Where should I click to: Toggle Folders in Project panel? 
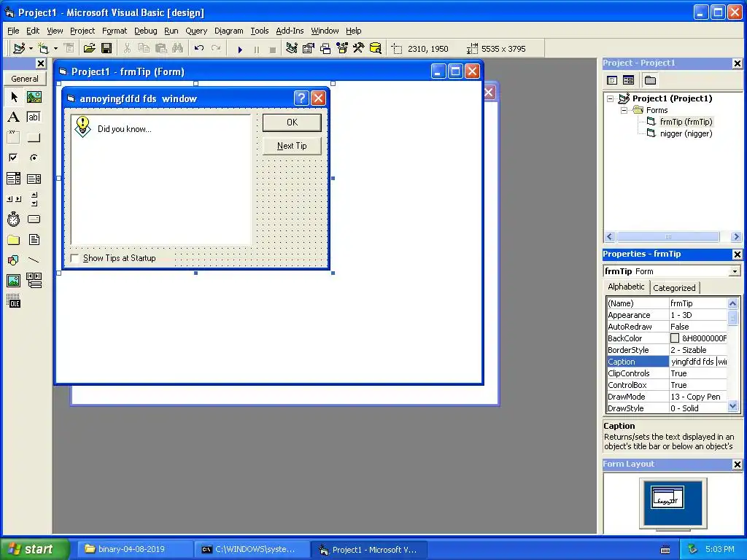(x=650, y=80)
